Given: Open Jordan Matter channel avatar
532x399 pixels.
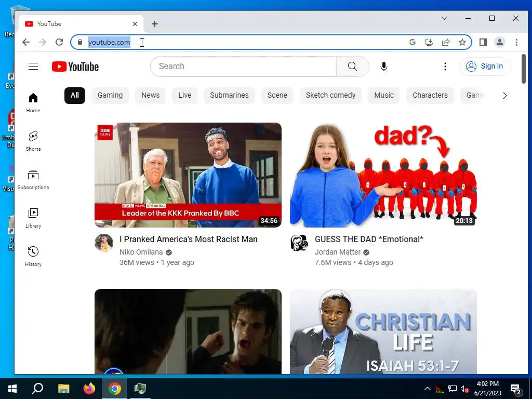Looking at the screenshot, I should click(x=299, y=243).
